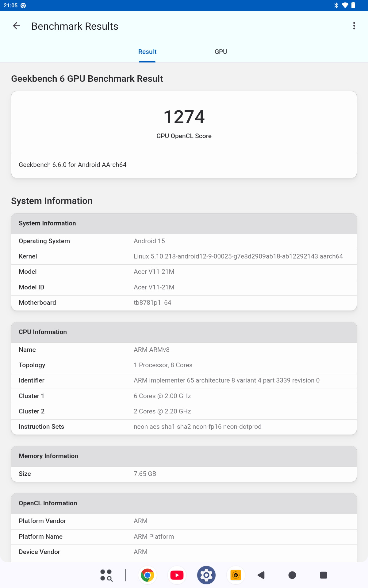
Task: Tap the Kernel version row
Action: click(184, 257)
